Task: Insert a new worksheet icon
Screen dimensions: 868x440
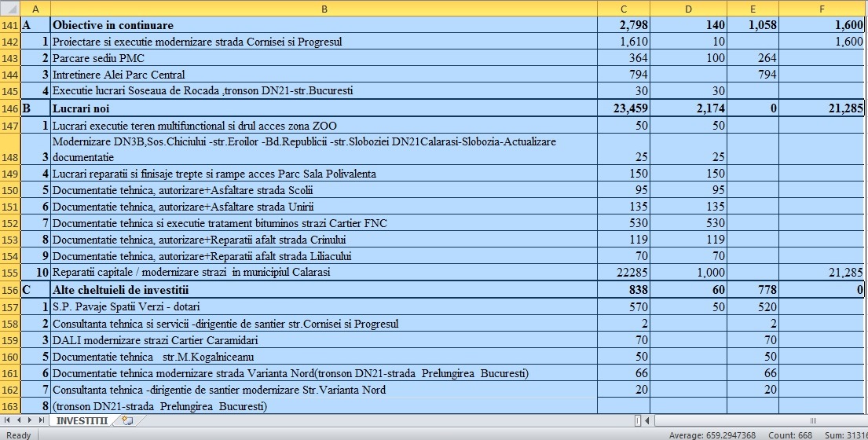Action: [127, 420]
